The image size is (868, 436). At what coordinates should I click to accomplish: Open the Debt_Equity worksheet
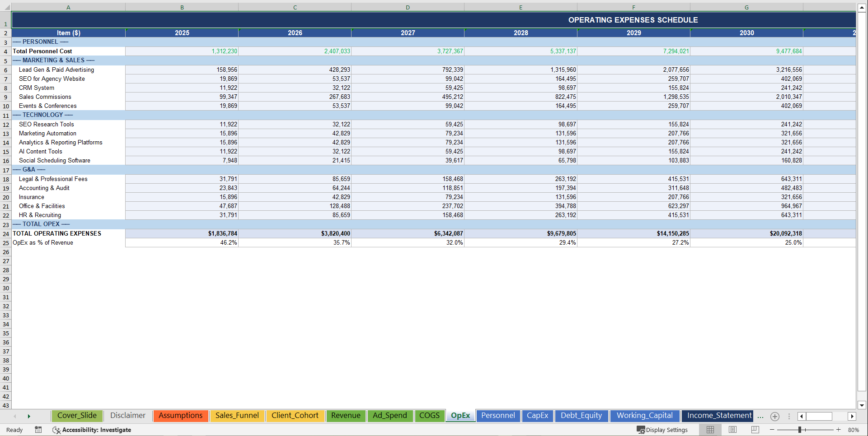point(582,416)
